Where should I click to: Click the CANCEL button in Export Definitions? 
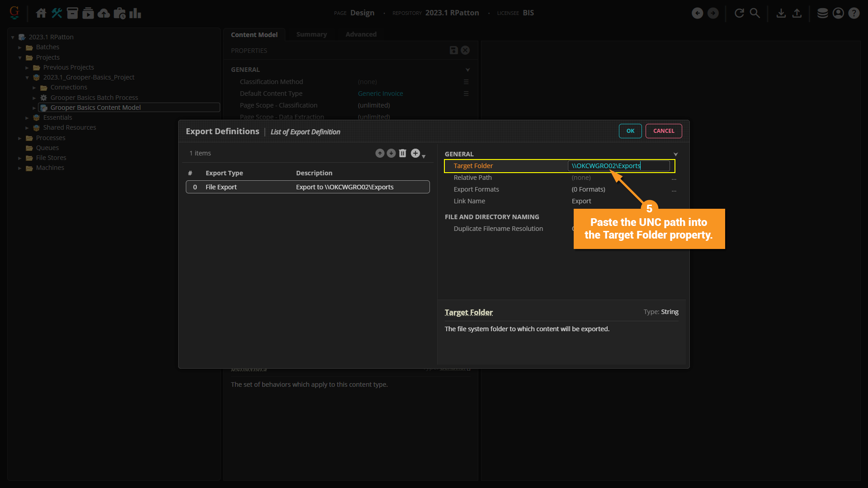(x=664, y=131)
